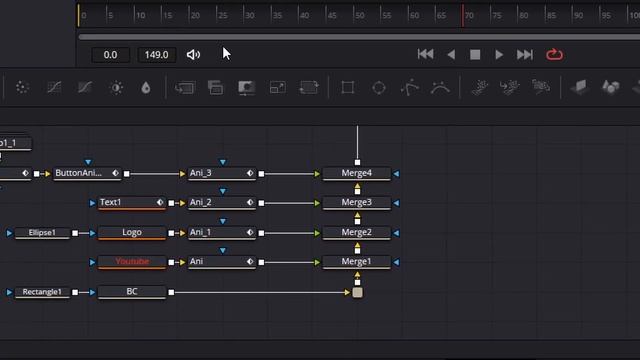Click the keyframe diamond on the Ani_3 node
Image resolution: width=640 pixels, height=360 pixels.
250,173
